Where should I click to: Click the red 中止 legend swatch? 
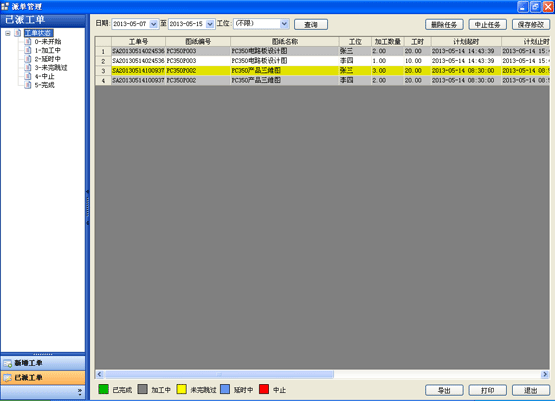tap(264, 389)
